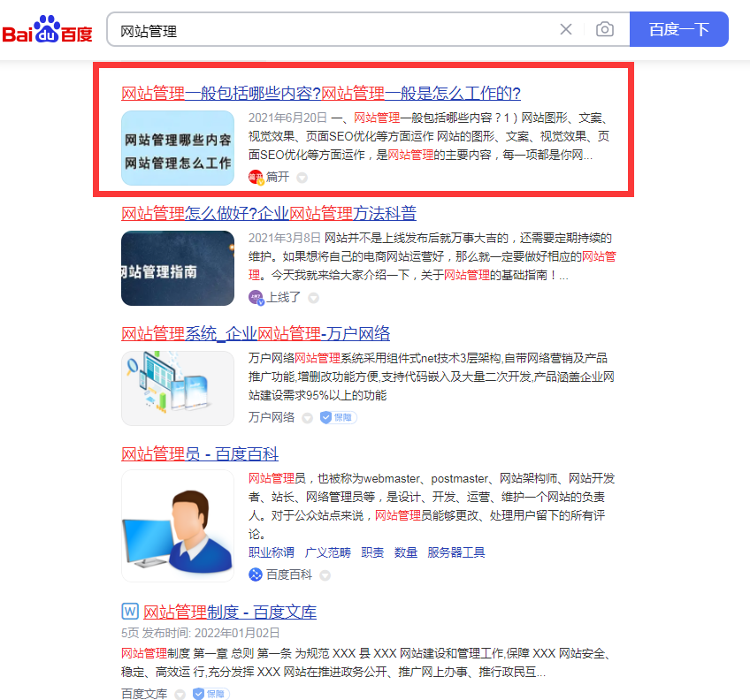
Task: Open 网站管理怎么做好 result link
Action: [x=268, y=213]
